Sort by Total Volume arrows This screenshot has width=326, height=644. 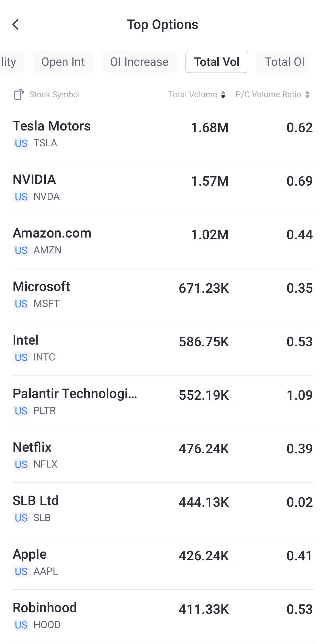tap(223, 95)
